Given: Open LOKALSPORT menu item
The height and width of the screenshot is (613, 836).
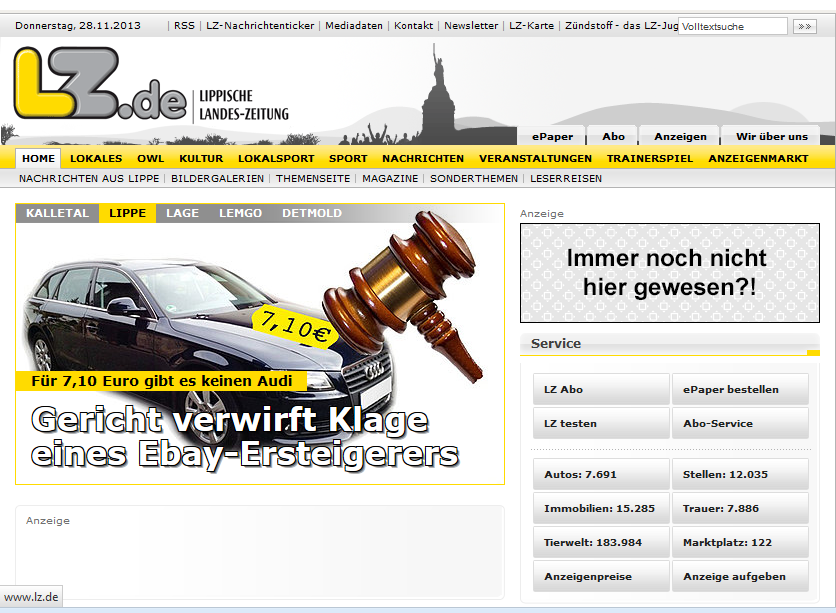Looking at the screenshot, I should coord(276,158).
